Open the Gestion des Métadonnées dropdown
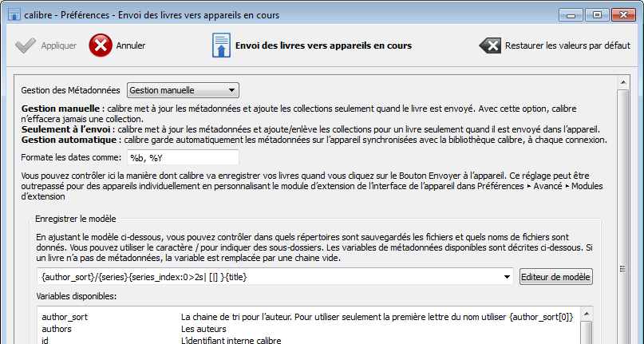 184,90
